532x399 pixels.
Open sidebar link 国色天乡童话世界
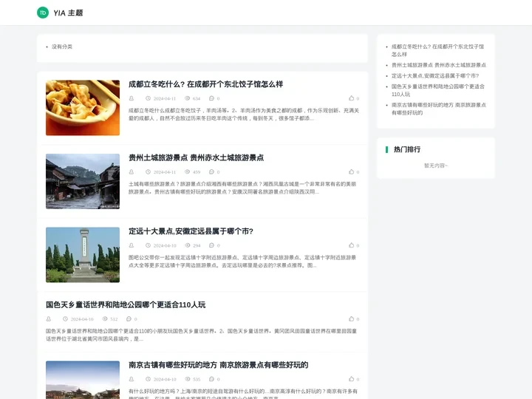coord(438,90)
